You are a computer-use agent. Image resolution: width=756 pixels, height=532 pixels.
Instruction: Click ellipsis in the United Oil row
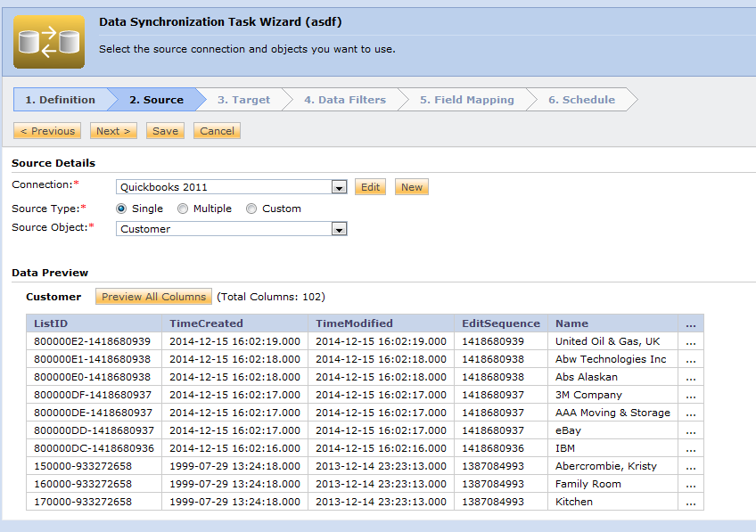691,341
